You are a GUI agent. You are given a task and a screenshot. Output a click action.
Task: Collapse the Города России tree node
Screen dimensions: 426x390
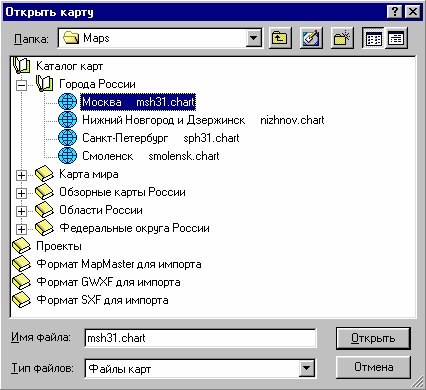[21, 85]
